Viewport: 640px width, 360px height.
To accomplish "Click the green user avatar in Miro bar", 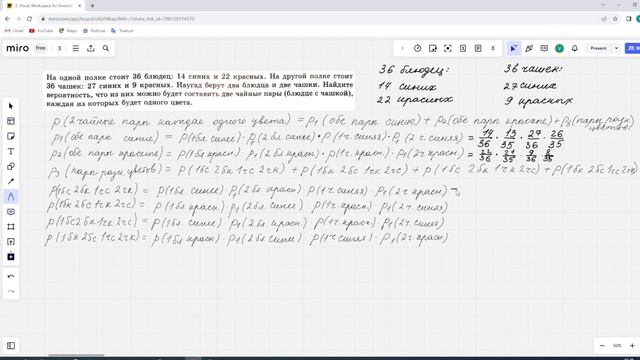I will point(560,48).
